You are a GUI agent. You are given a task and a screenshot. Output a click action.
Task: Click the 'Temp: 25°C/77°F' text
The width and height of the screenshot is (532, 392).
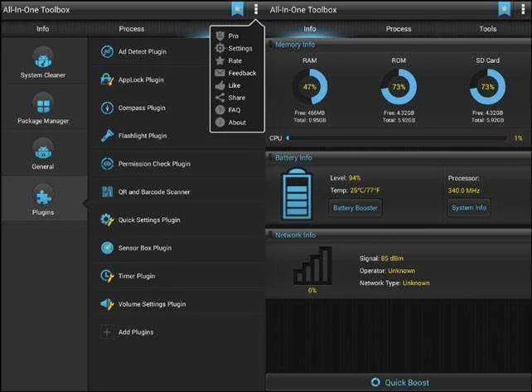[355, 191]
